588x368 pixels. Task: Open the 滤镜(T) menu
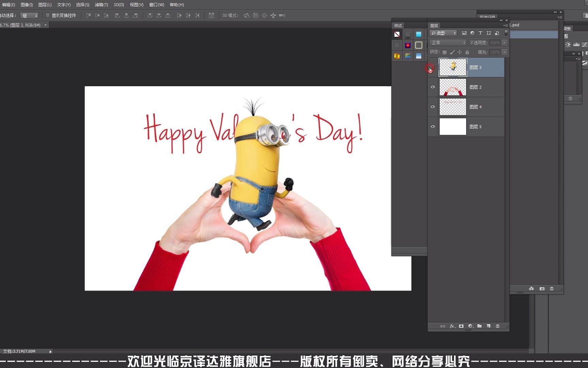coord(101,5)
